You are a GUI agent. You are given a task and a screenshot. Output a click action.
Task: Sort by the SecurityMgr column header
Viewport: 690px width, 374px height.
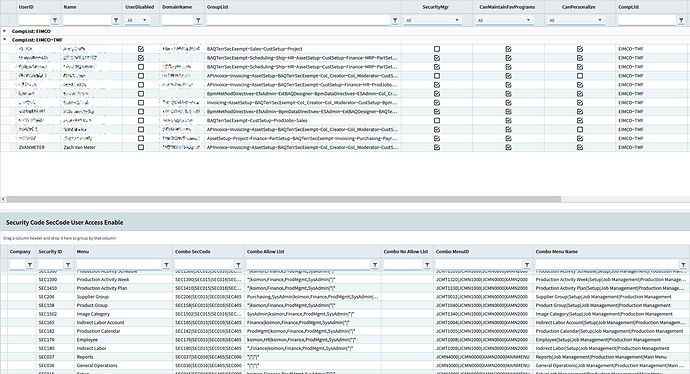coord(436,7)
